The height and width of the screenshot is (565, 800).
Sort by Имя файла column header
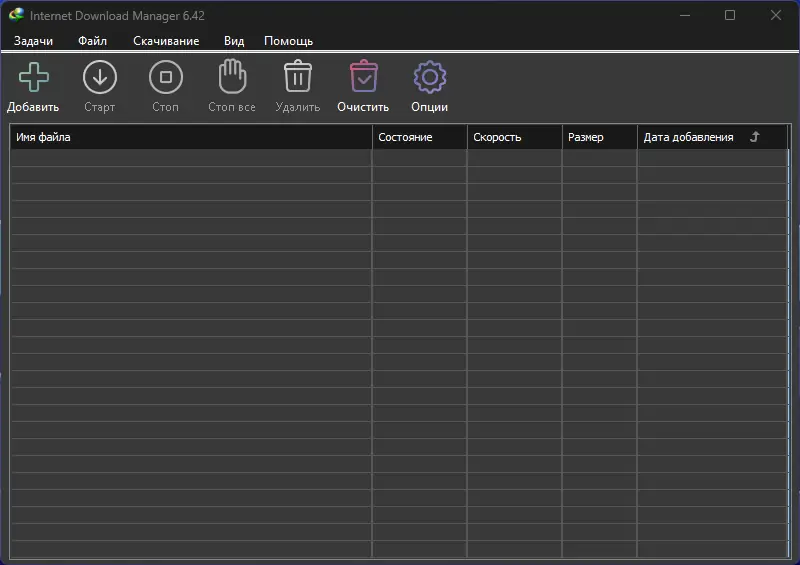coord(191,137)
